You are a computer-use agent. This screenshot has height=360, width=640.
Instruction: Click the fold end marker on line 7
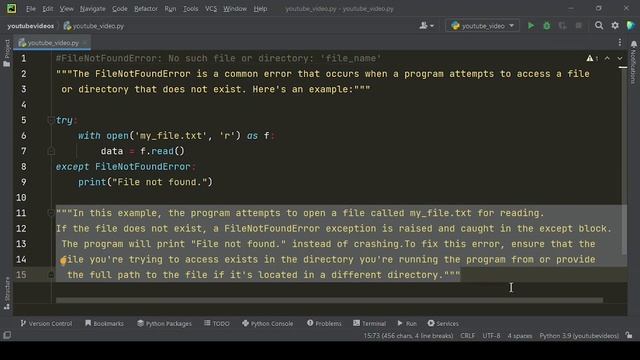click(x=51, y=151)
